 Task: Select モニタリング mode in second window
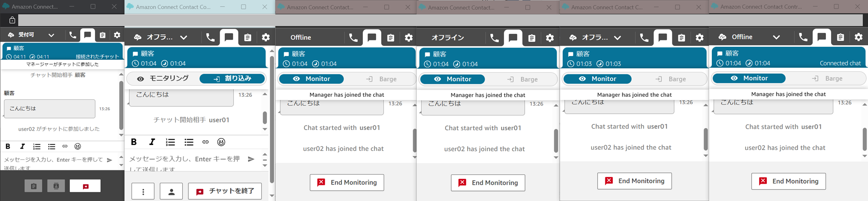point(162,79)
